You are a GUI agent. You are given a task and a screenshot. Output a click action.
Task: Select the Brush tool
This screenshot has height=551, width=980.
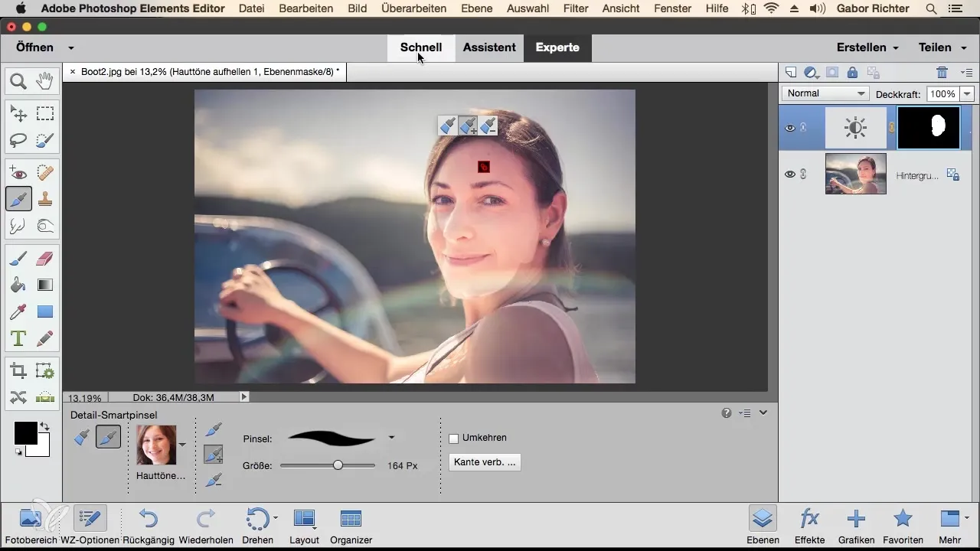tap(18, 259)
